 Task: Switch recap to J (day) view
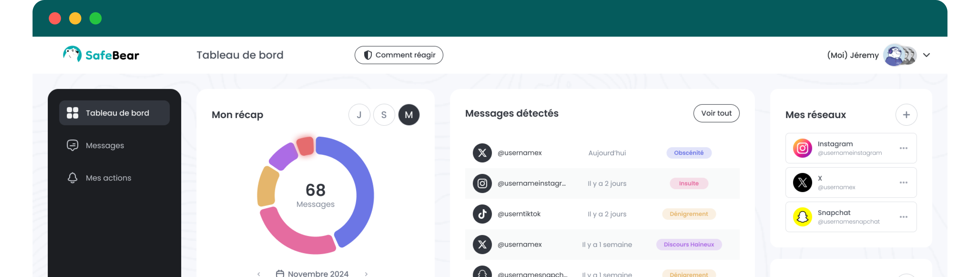click(359, 115)
